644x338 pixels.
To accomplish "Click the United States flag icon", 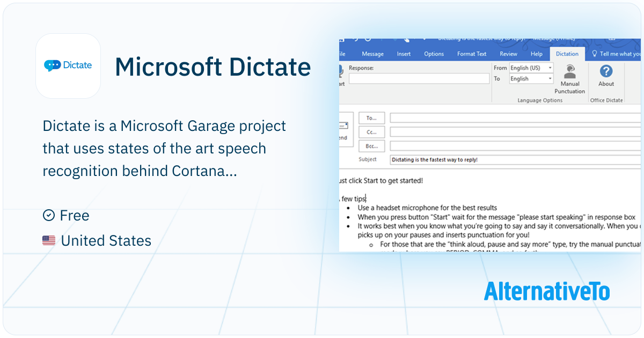I will 49,241.
